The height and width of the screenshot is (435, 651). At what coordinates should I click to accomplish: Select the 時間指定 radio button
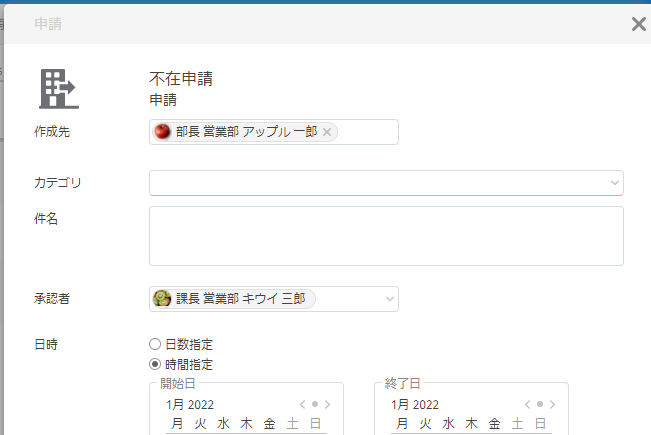pyautogui.click(x=155, y=364)
